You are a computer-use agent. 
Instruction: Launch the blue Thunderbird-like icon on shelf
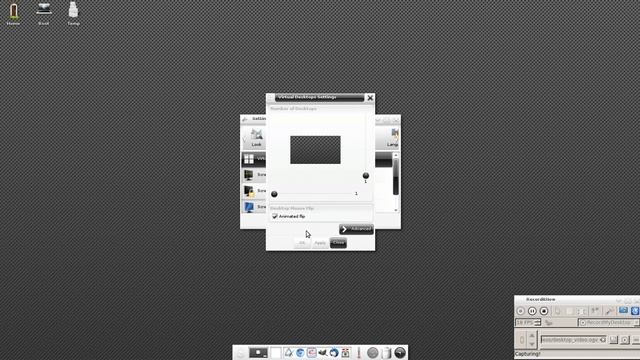(334, 353)
